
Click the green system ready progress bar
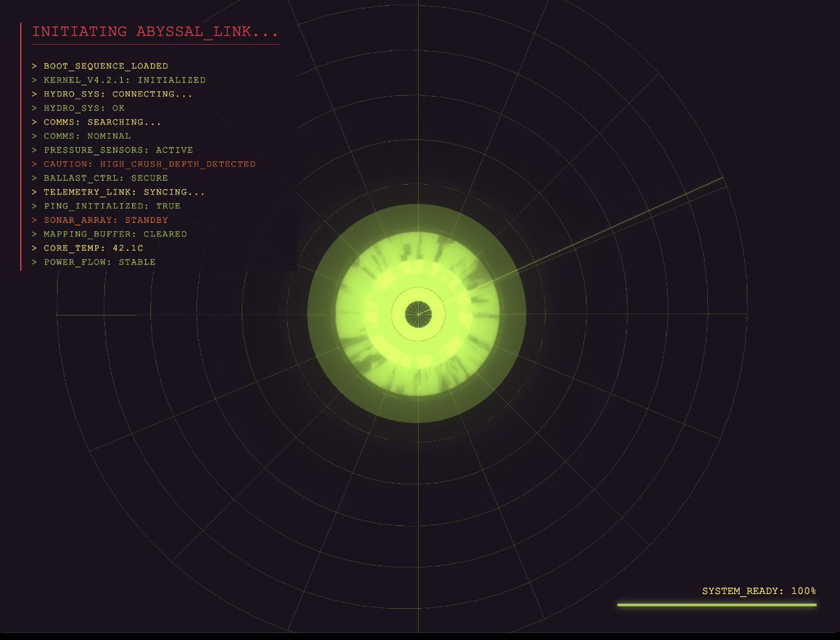point(717,604)
